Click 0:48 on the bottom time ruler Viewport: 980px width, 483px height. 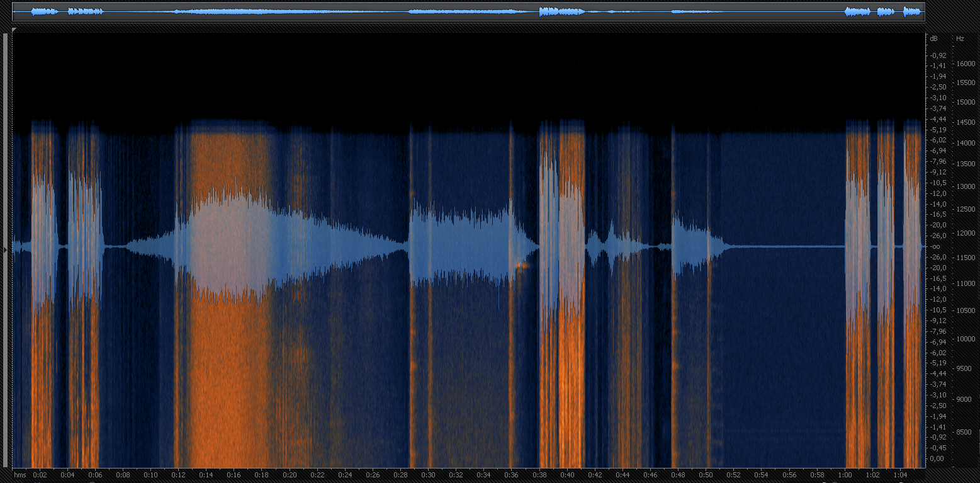coord(678,475)
